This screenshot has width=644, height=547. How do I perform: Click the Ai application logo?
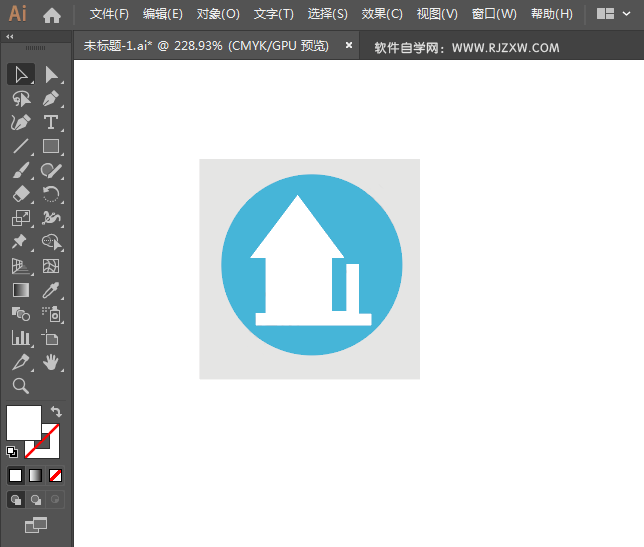18,14
